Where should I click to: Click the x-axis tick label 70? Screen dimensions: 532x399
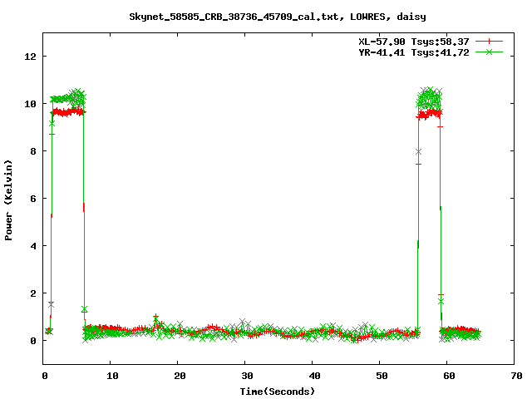click(x=516, y=376)
